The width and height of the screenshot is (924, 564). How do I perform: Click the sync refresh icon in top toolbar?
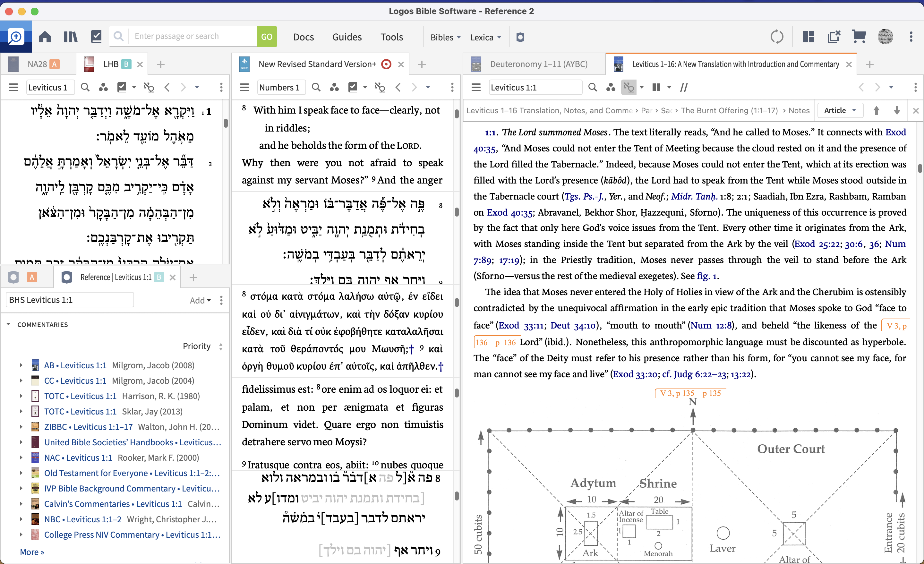coord(777,37)
